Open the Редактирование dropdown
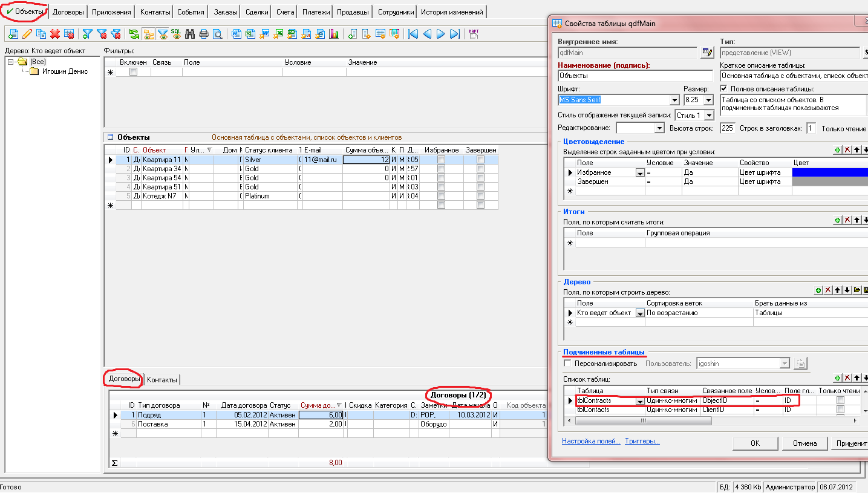Image resolution: width=868 pixels, height=493 pixels. 660,128
